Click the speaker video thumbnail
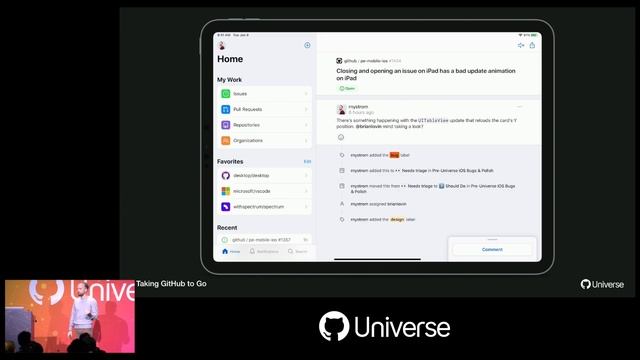The image size is (640, 360). pyautogui.click(x=70, y=316)
